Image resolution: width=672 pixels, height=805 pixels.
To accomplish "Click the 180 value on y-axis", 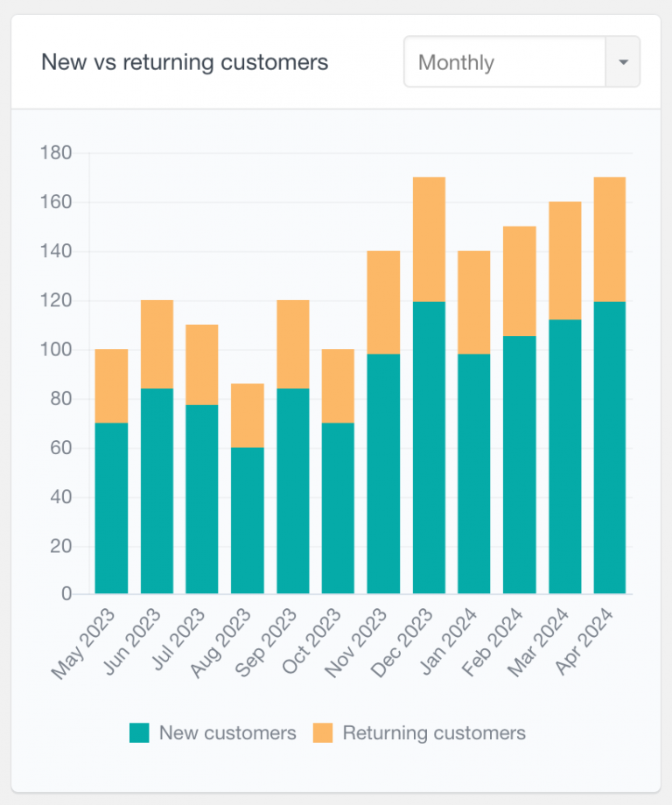I will pos(57,152).
